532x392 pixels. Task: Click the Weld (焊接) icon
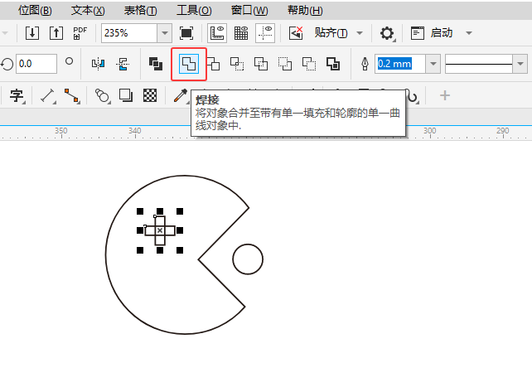pos(189,64)
